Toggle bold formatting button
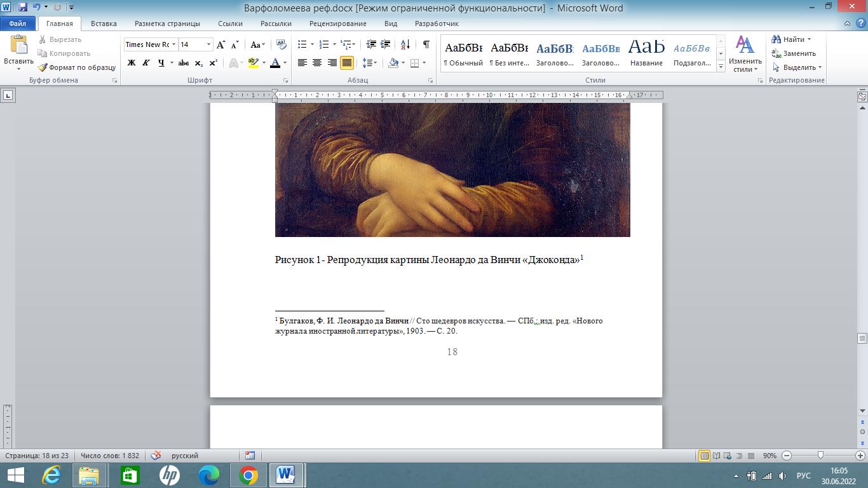 tap(132, 63)
